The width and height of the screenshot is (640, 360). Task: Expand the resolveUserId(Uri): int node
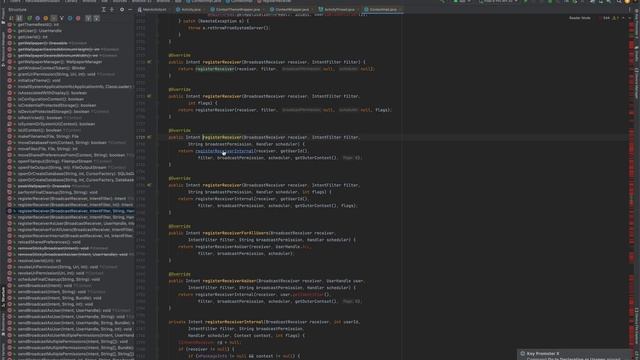click(15, 260)
